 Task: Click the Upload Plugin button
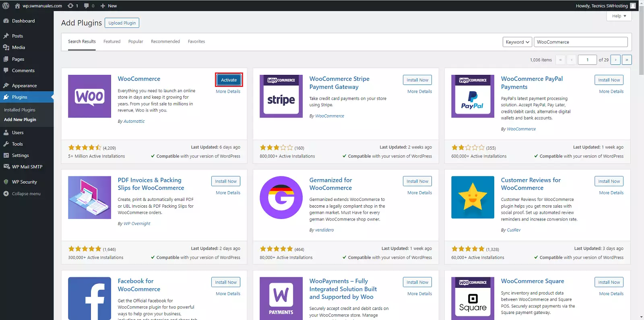[x=122, y=23]
